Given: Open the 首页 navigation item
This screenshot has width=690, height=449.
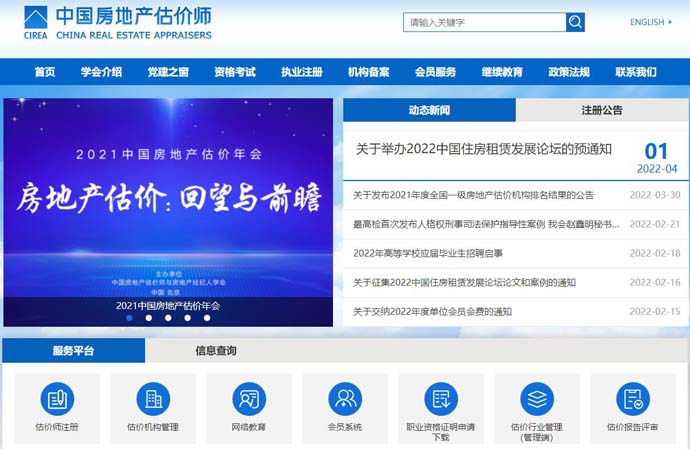Looking at the screenshot, I should (45, 72).
